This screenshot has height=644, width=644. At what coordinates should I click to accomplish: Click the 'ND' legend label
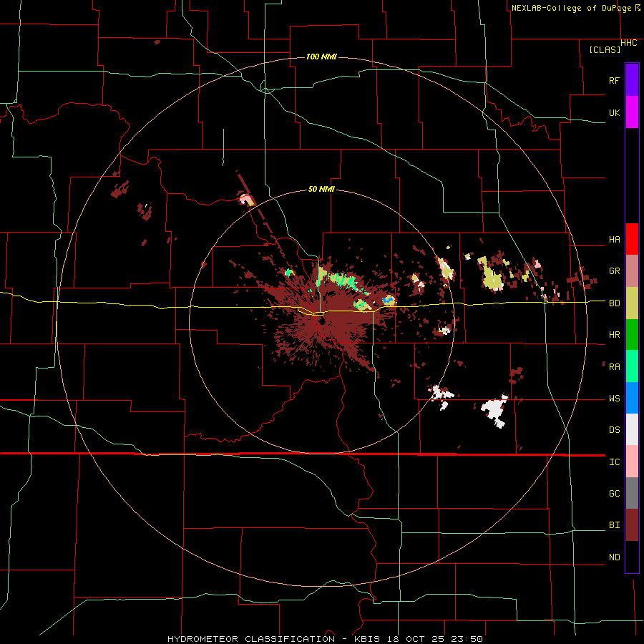point(614,557)
